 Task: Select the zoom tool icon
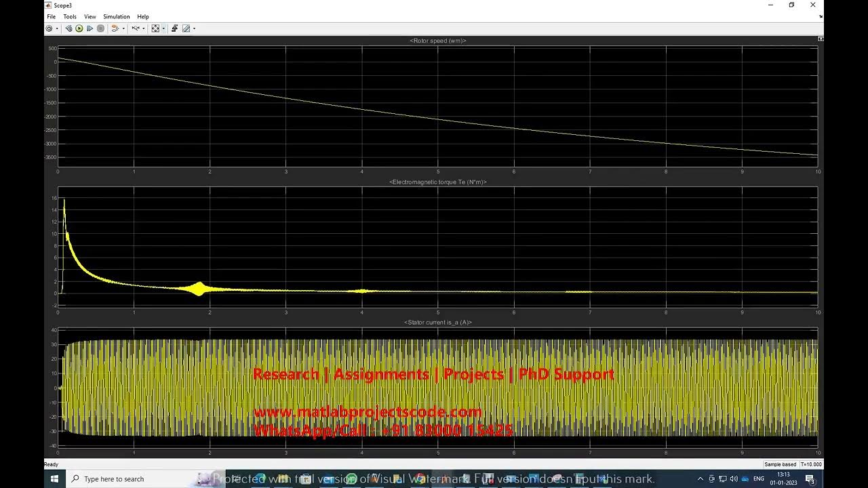[x=136, y=28]
